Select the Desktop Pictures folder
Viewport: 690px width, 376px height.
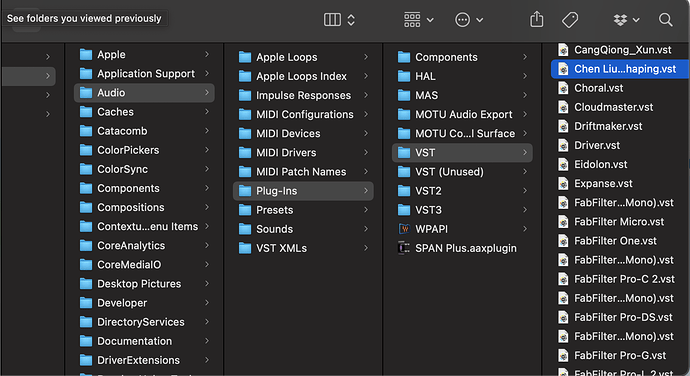click(x=144, y=284)
